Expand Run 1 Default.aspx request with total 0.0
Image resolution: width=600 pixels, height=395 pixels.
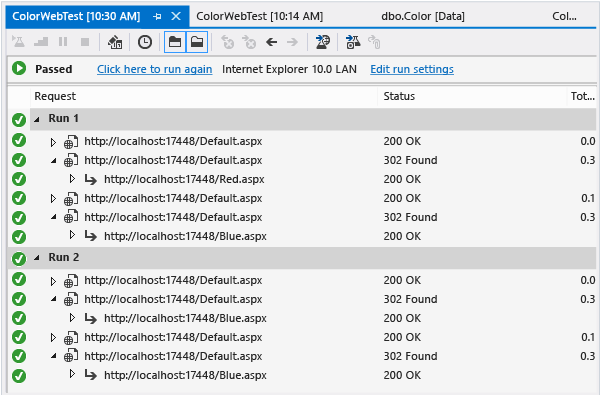pyautogui.click(x=53, y=142)
